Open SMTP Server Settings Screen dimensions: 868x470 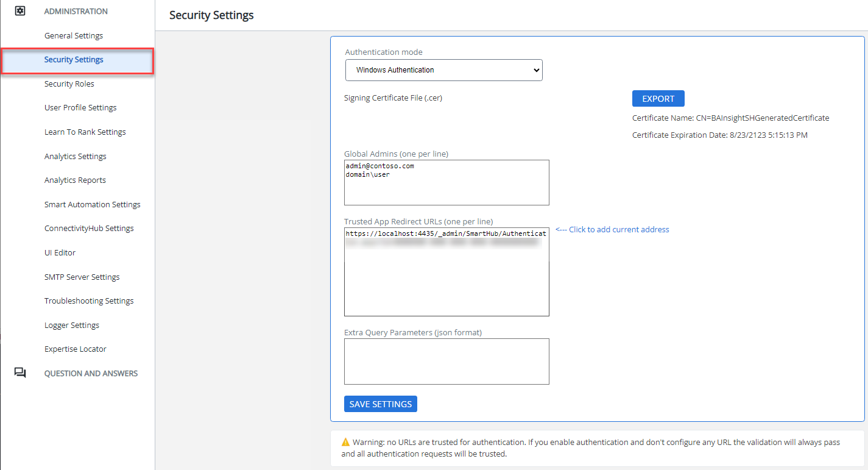pyautogui.click(x=82, y=277)
